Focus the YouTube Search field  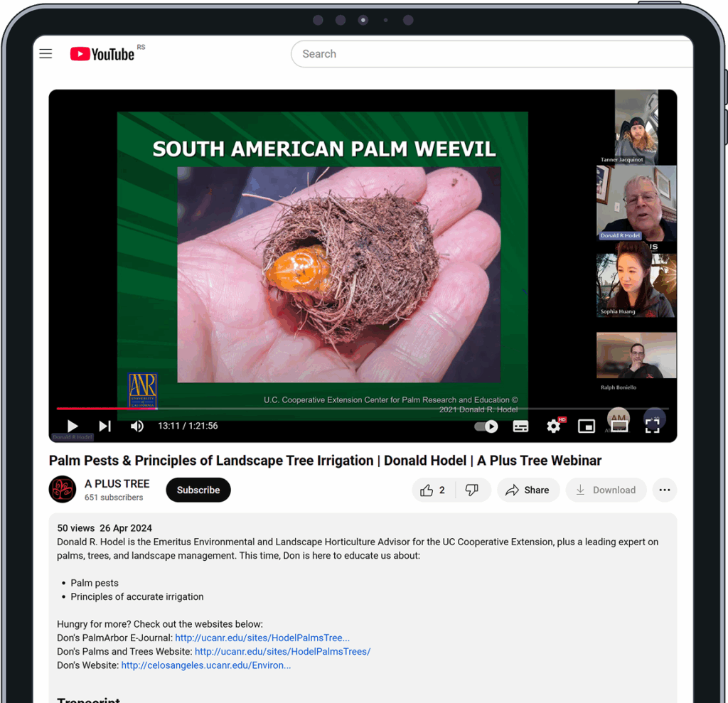pyautogui.click(x=492, y=54)
